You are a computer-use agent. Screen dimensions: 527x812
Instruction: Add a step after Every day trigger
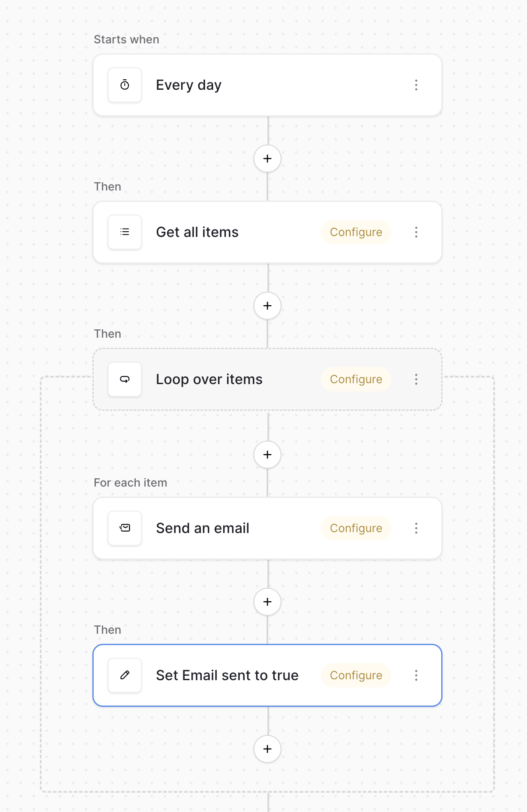267,159
